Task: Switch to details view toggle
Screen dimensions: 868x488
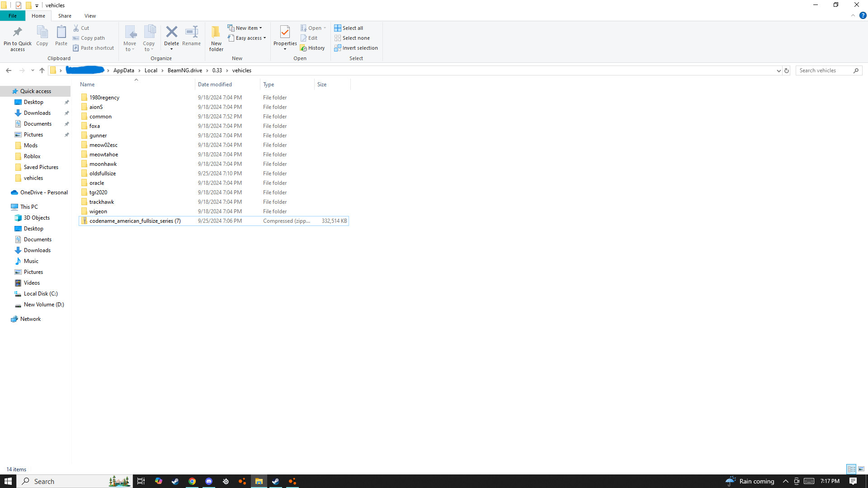Action: (851, 469)
